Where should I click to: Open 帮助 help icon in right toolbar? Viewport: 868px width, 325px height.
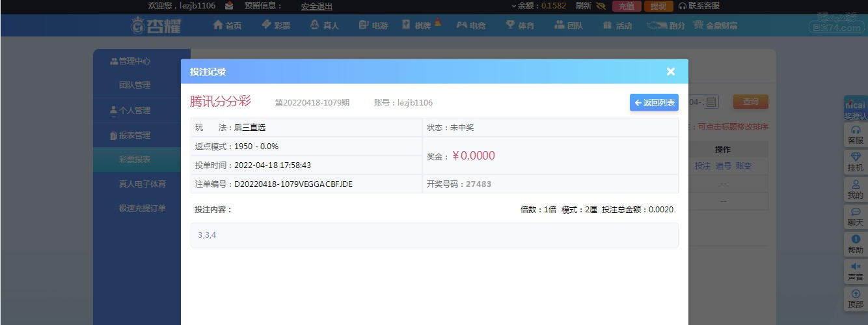(x=856, y=244)
